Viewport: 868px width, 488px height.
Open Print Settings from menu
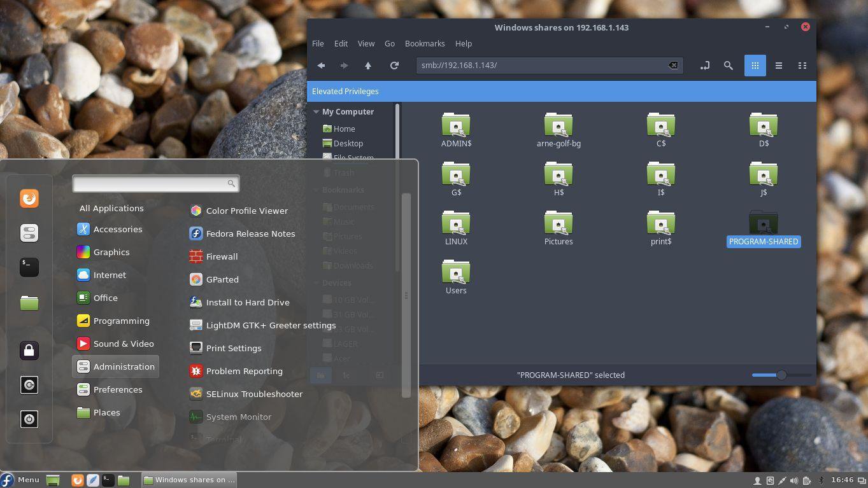pyautogui.click(x=225, y=348)
